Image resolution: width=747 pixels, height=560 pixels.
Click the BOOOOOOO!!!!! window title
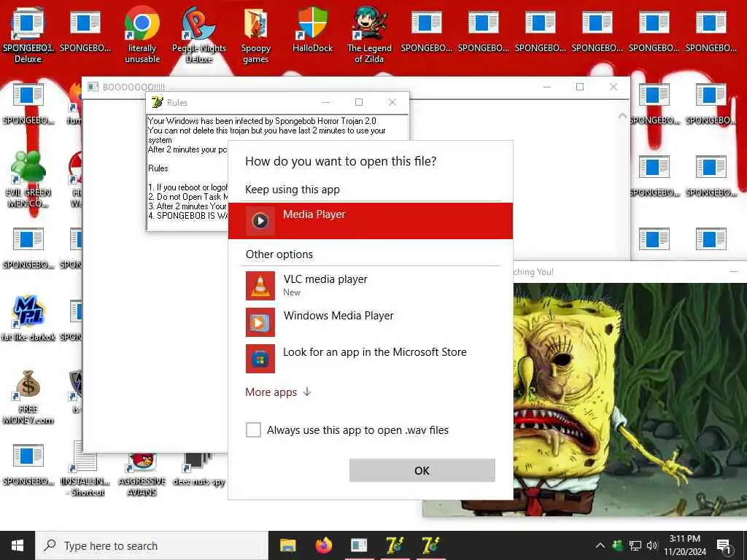pyautogui.click(x=134, y=87)
